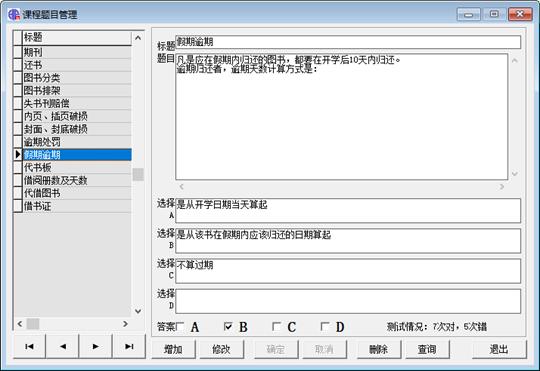The image size is (540, 371).
Task: Click 退出 to exit
Action: click(499, 349)
